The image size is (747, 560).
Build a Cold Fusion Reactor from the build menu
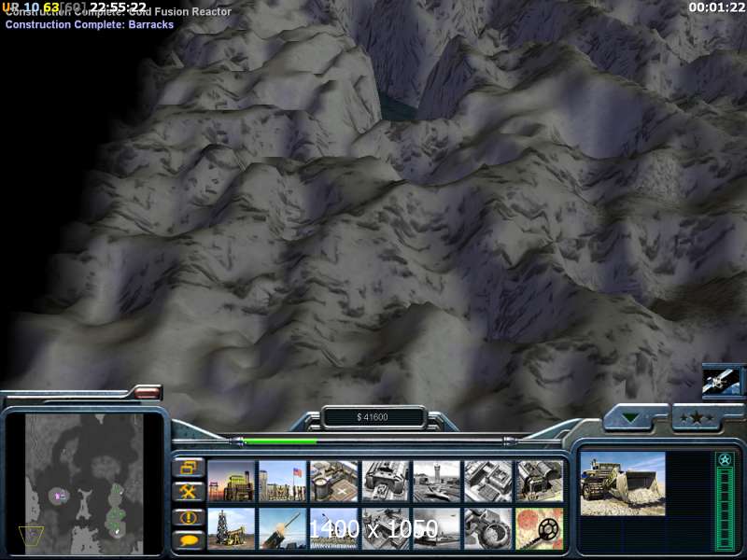pyautogui.click(x=231, y=481)
